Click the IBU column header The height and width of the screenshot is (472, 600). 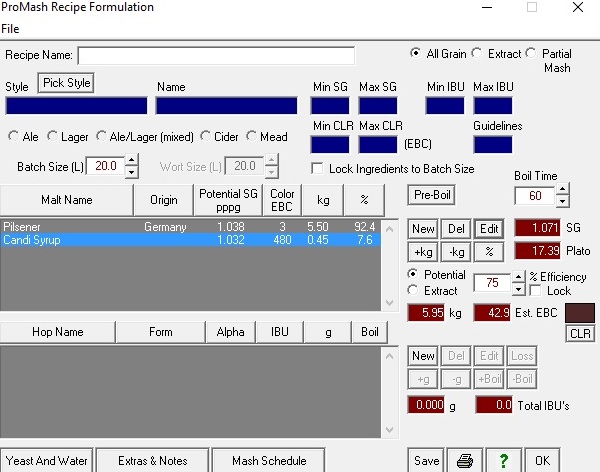coord(279,332)
